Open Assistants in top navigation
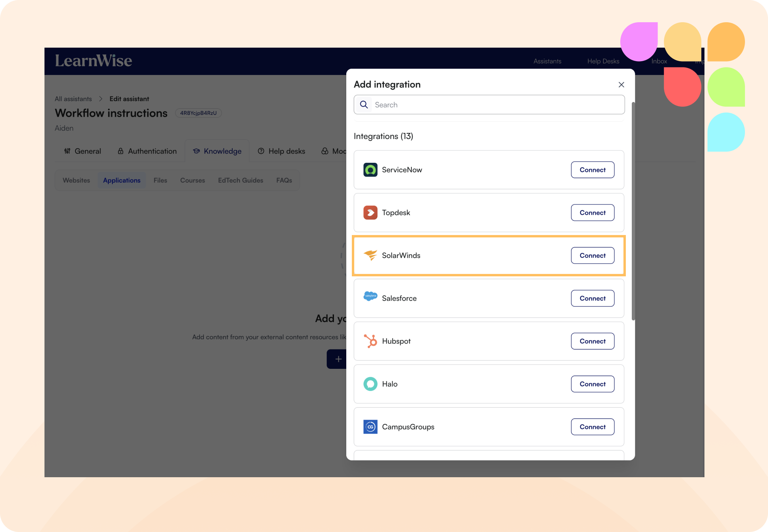The width and height of the screenshot is (768, 532). [547, 61]
